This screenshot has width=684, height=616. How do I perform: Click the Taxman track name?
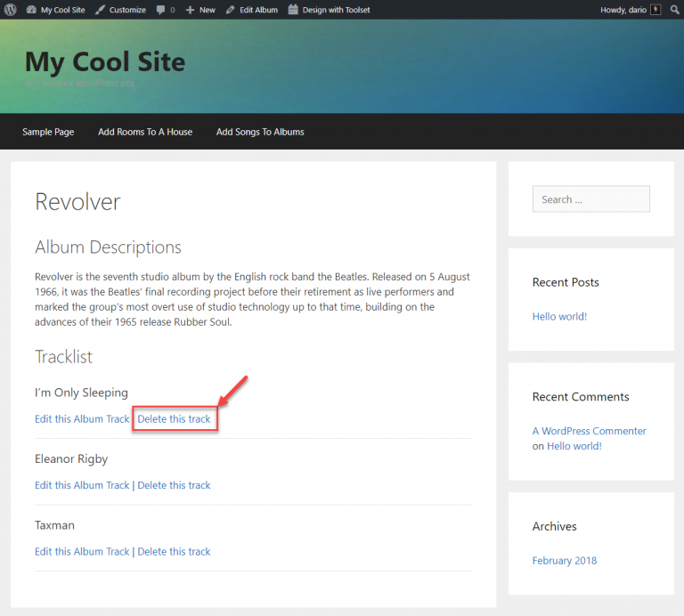click(54, 525)
